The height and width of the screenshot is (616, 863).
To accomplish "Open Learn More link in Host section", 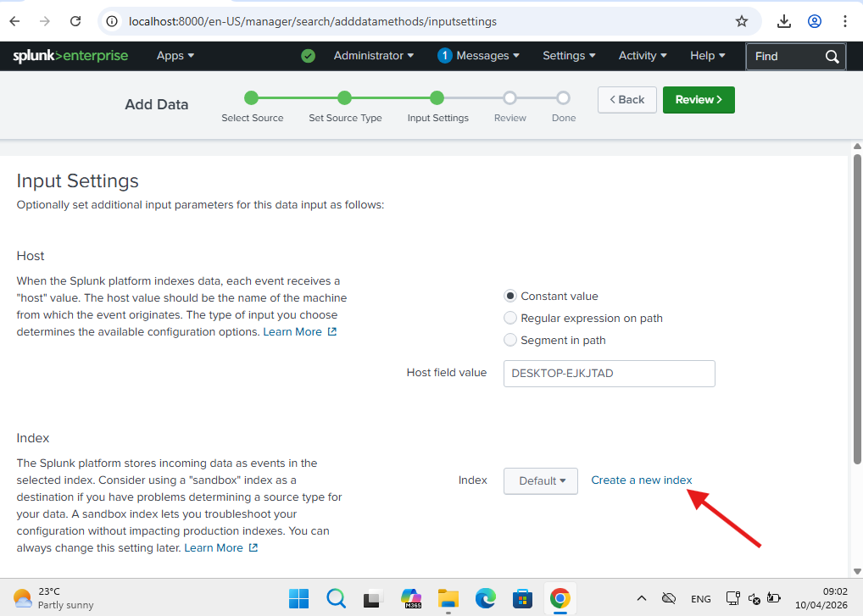I will pyautogui.click(x=299, y=332).
